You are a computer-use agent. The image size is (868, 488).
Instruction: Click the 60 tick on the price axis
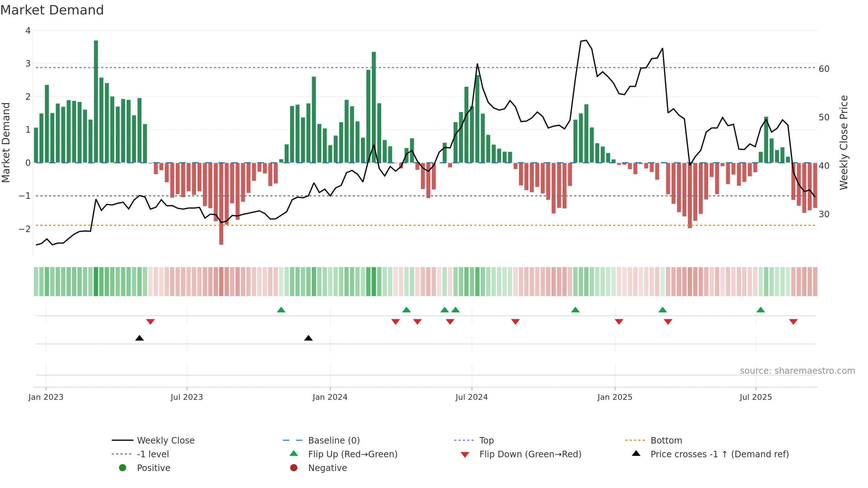tap(824, 69)
